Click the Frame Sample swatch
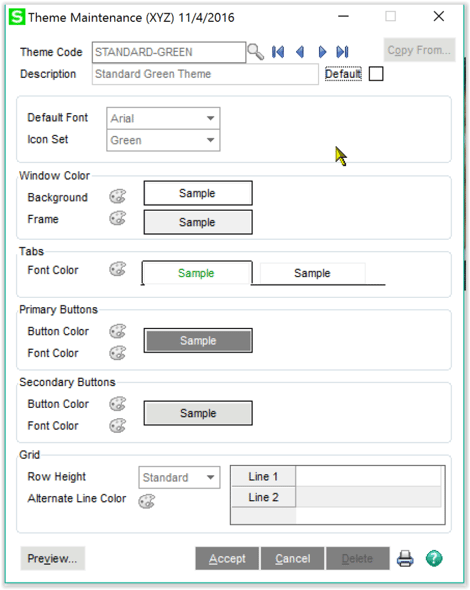470x590 pixels. (x=198, y=222)
